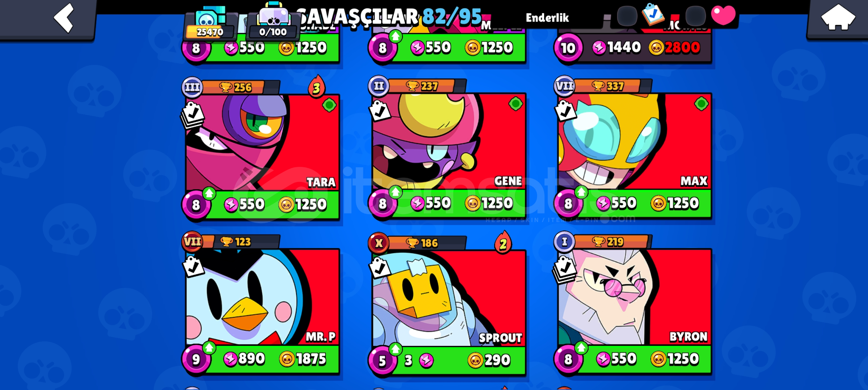Viewport: 868px width, 390px height.
Task: Toggle checkmark card on Byron
Action: (x=564, y=269)
